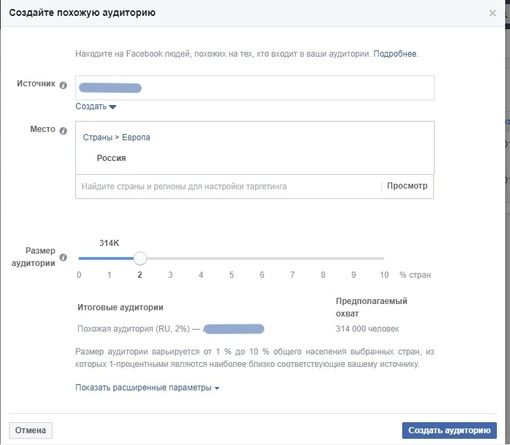Set audience slider to 1 percent mark
Screen dimensions: 510x445
pyautogui.click(x=109, y=258)
